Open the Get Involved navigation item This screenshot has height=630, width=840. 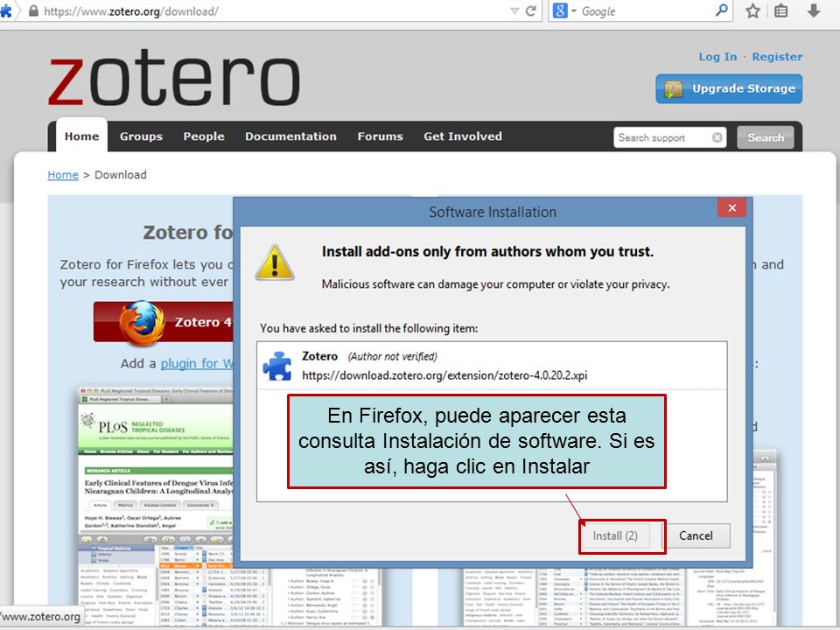point(462,136)
